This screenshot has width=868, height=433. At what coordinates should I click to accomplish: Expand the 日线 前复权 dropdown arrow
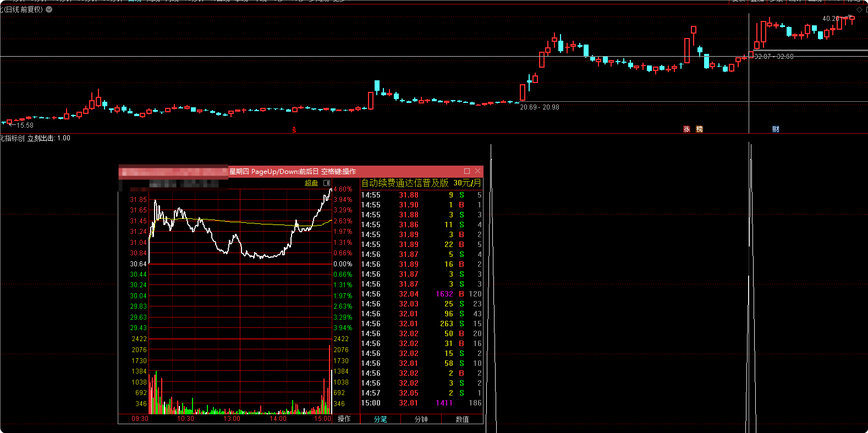pos(50,9)
